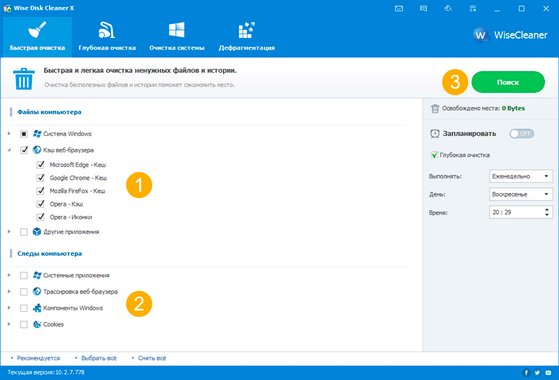Click the green Поиск button
The width and height of the screenshot is (559, 380).
coord(508,82)
